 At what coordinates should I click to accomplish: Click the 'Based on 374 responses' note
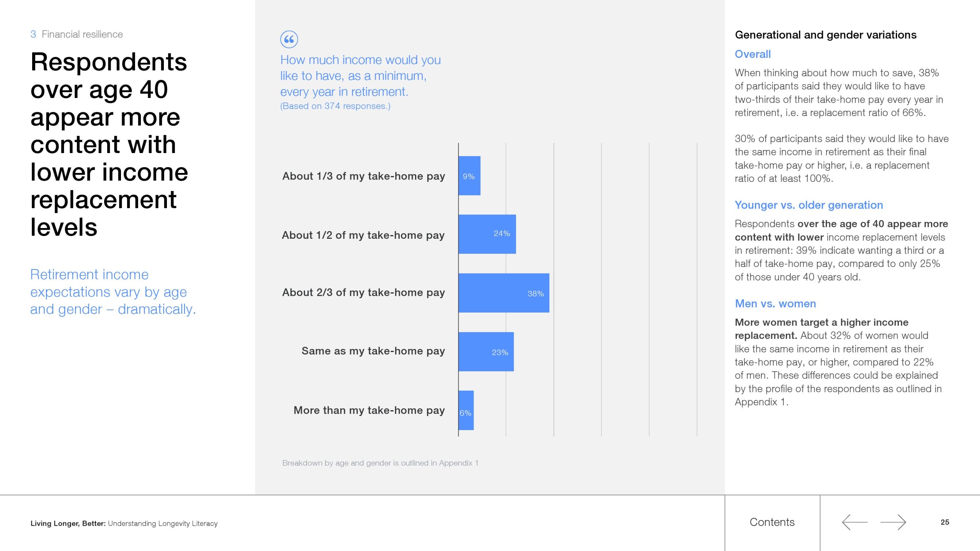coord(335,106)
